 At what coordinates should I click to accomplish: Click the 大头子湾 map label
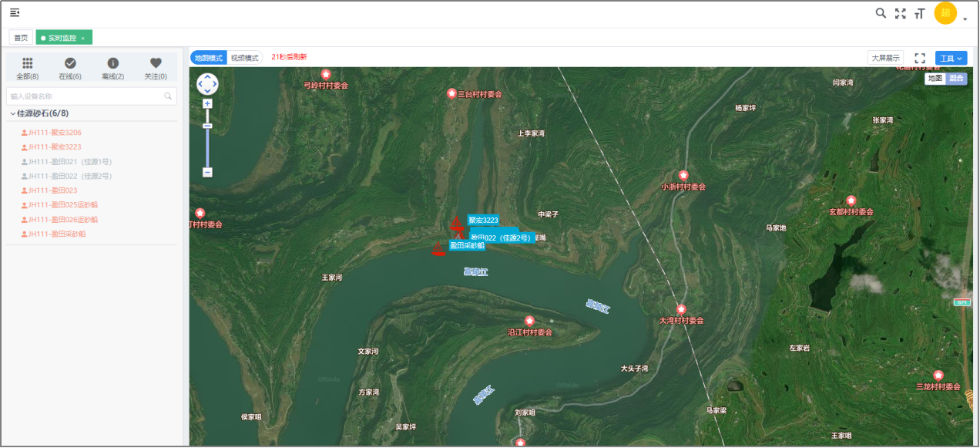634,369
